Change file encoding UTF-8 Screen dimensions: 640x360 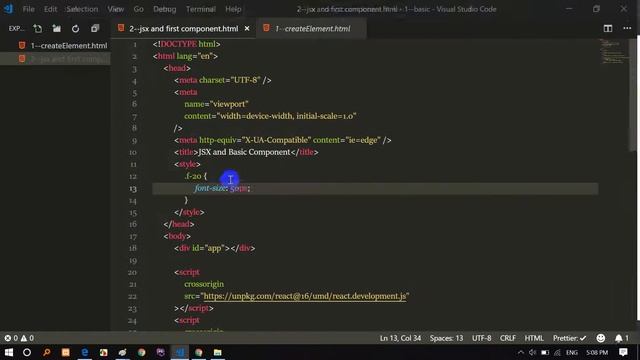pyautogui.click(x=482, y=338)
